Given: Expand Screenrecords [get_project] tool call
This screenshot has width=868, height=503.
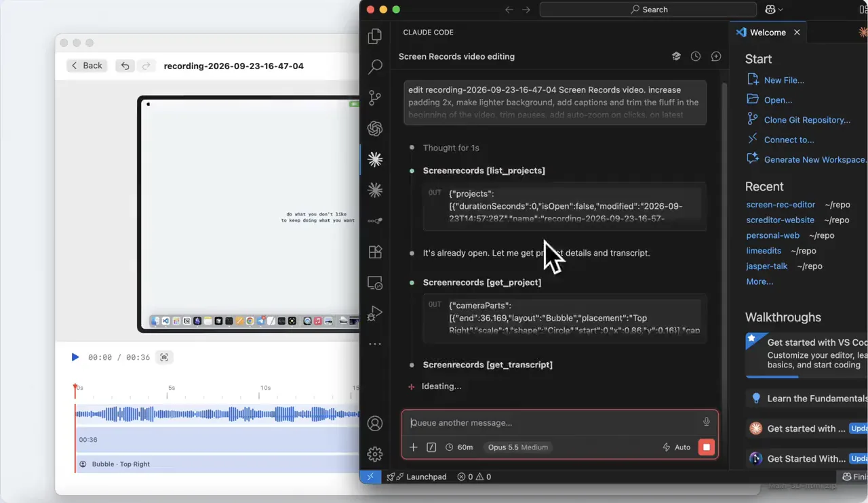Looking at the screenshot, I should coord(482,283).
